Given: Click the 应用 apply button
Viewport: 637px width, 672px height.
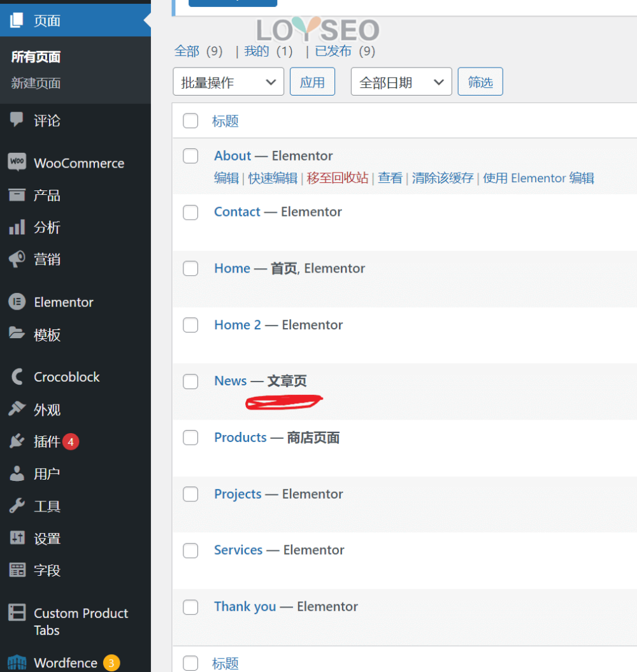Looking at the screenshot, I should [x=312, y=82].
